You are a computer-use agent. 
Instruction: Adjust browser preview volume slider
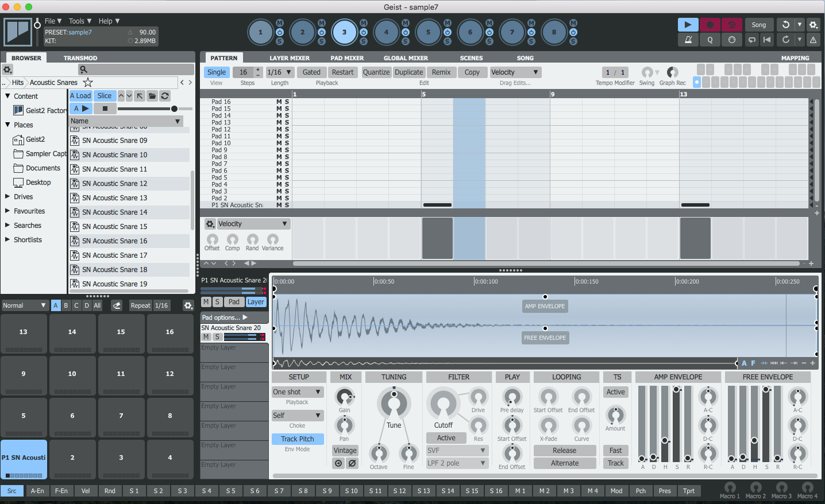pos(156,108)
